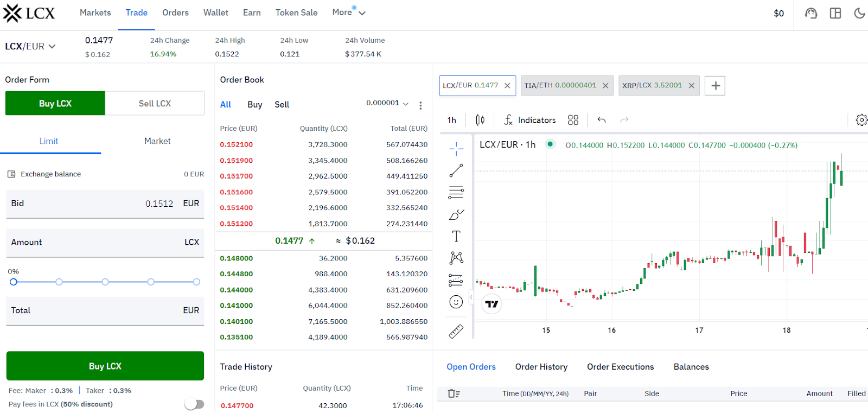Expand the LCX/EUR pair selector
The height and width of the screenshot is (413, 868).
(x=30, y=47)
